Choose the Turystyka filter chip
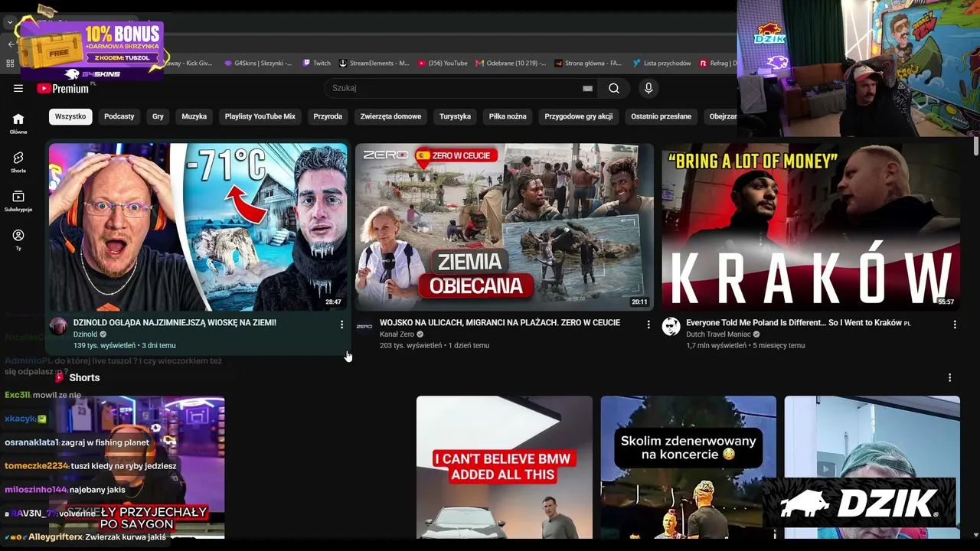The height and width of the screenshot is (551, 980). point(455,116)
